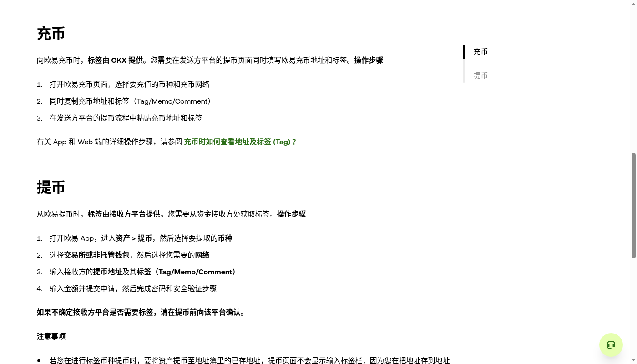Click the warning 如果不确定接收方平台是否需要标签
This screenshot has height=364, width=637.
(x=142, y=313)
